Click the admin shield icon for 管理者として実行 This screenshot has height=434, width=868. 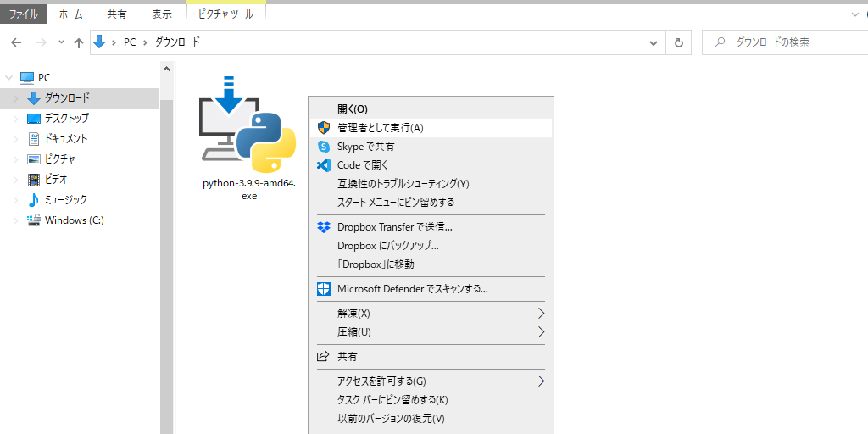[x=323, y=128]
